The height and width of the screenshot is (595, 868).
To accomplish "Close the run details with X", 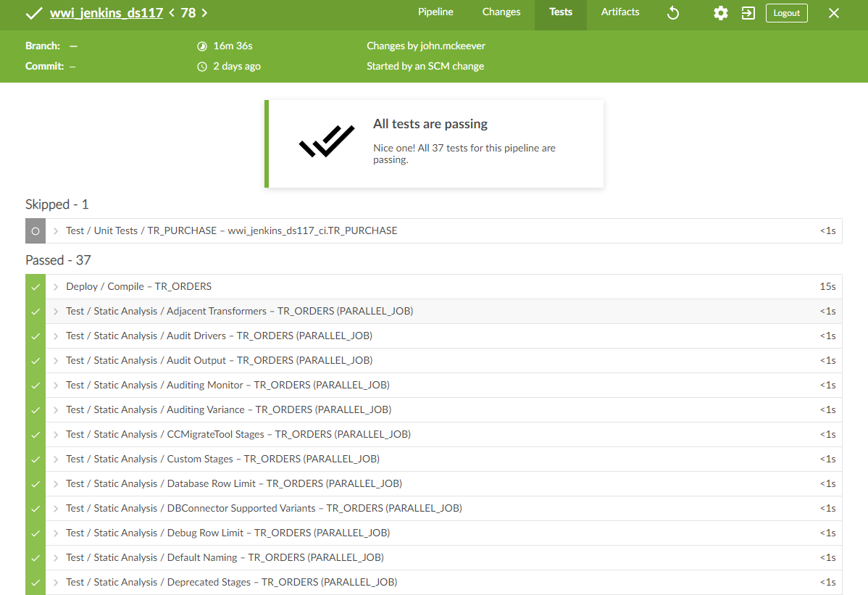I will coord(834,13).
